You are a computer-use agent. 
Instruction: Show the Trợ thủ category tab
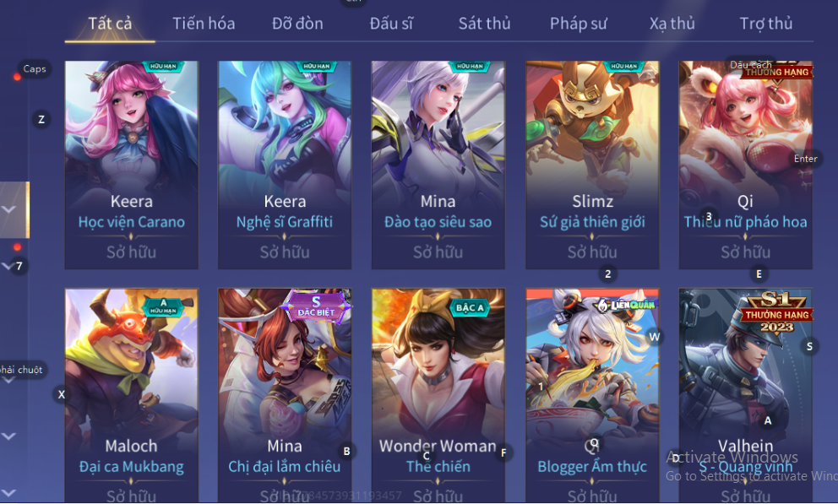[766, 24]
